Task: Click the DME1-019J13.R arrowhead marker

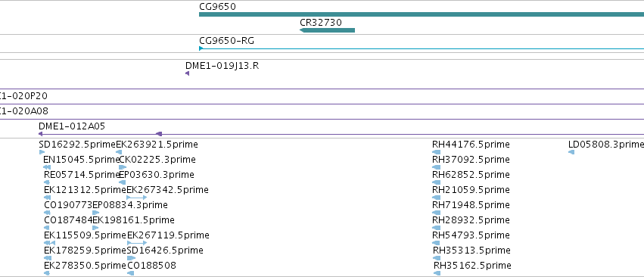Action: coord(187,73)
